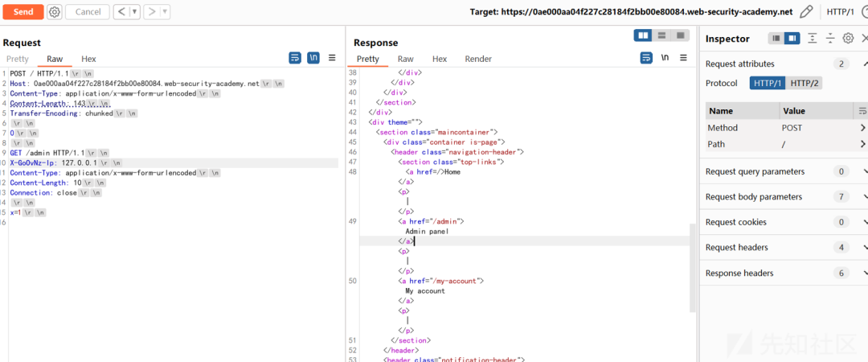This screenshot has height=362, width=868.
Task: Expand the Method POST row chevron
Action: [x=862, y=128]
